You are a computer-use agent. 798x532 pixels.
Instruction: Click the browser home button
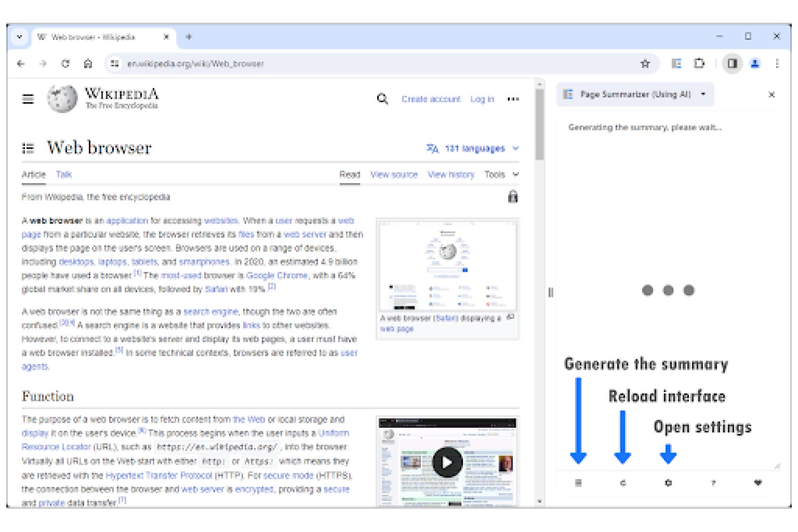click(x=88, y=64)
